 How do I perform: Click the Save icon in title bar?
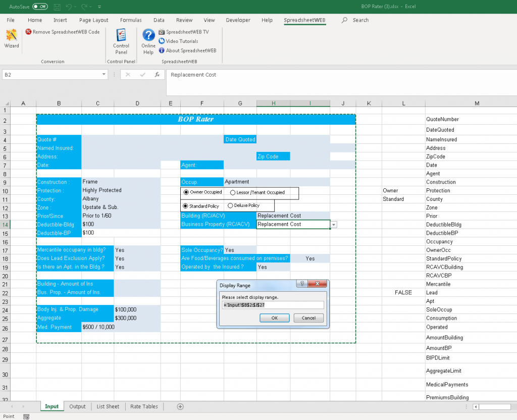click(x=57, y=7)
